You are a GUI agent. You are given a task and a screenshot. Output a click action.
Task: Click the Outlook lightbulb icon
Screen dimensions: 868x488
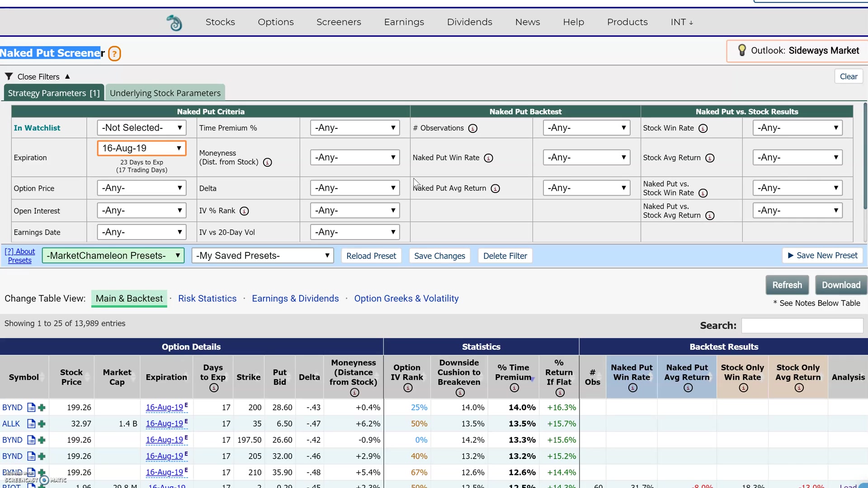tap(741, 50)
